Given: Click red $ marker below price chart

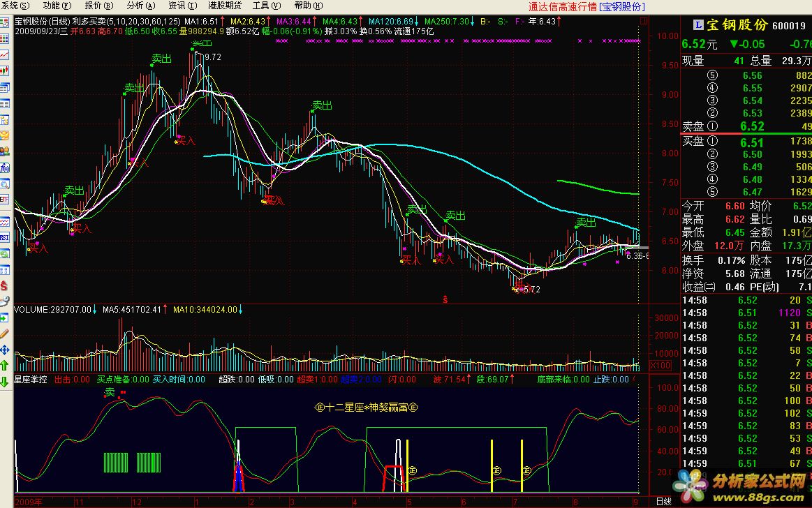Looking at the screenshot, I should click(x=445, y=299).
